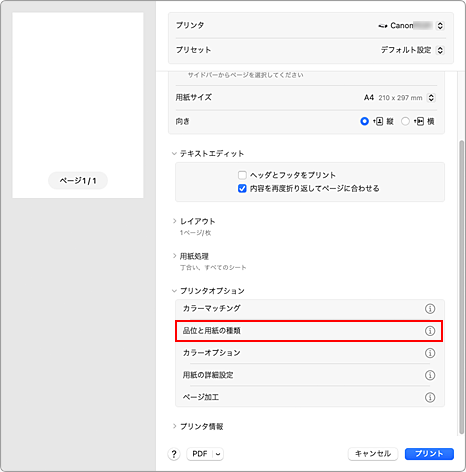This screenshot has width=466, height=472.
Task: Expand the レイアウト section
Action: point(174,221)
